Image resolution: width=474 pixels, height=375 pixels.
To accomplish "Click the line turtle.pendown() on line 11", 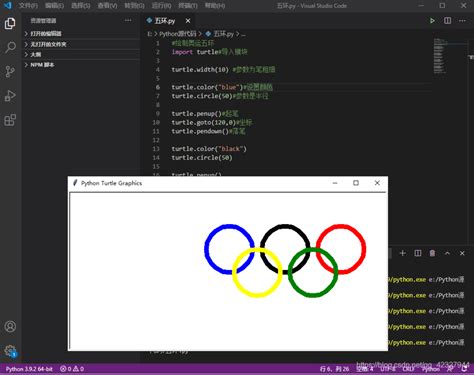I will click(208, 131).
